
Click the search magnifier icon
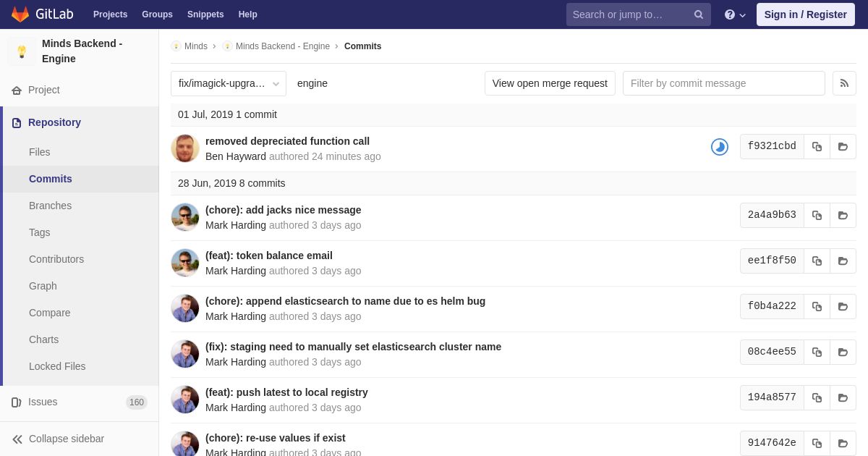click(x=699, y=14)
